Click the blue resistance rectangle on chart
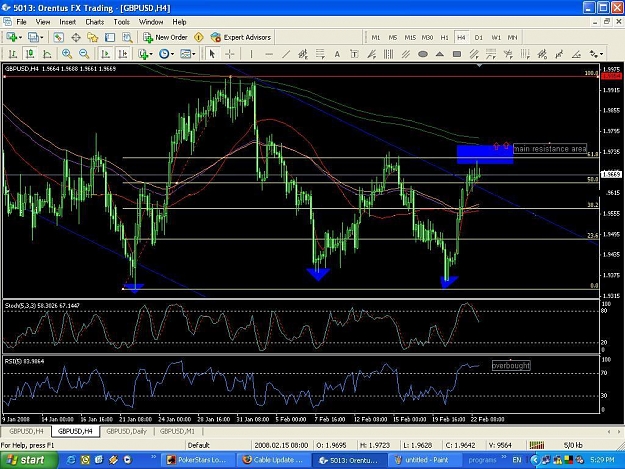This screenshot has height=469, width=625. coord(485,155)
